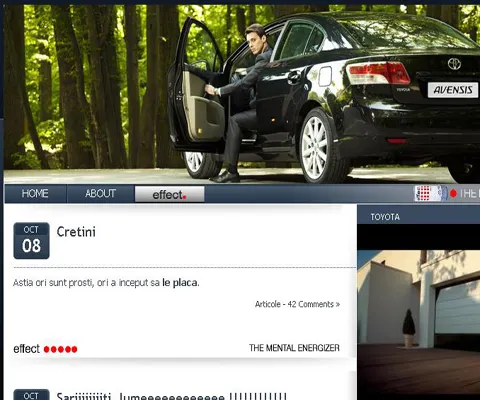Select the effect. logo tab
Screen dimensions: 480x400
(x=169, y=194)
